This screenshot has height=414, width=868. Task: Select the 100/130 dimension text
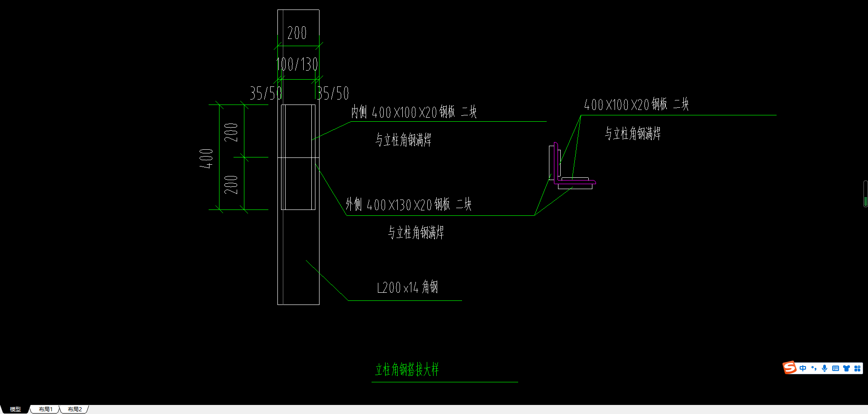point(297,64)
